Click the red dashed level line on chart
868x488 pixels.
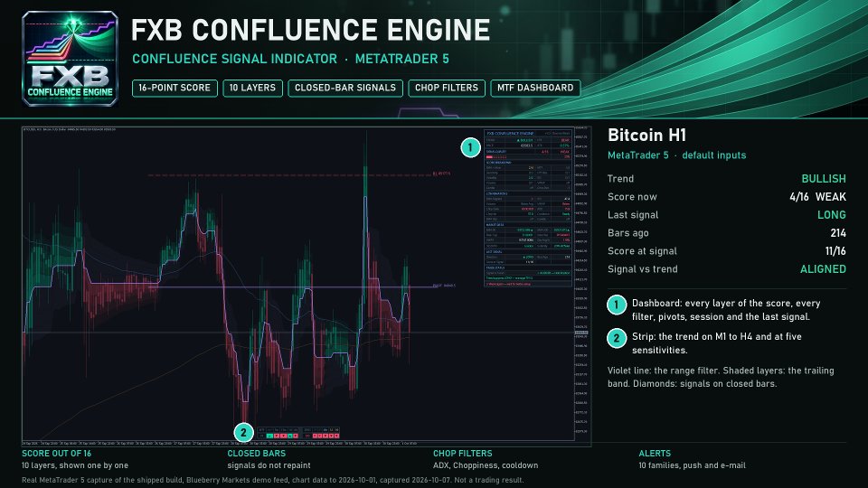click(289, 174)
